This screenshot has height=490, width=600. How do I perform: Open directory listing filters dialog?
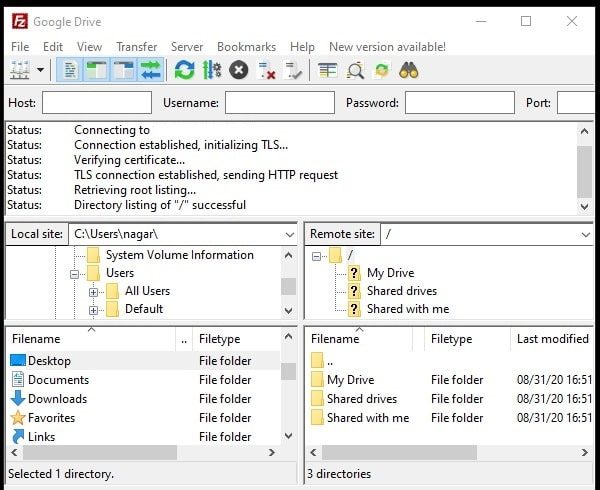pyautogui.click(x=328, y=70)
